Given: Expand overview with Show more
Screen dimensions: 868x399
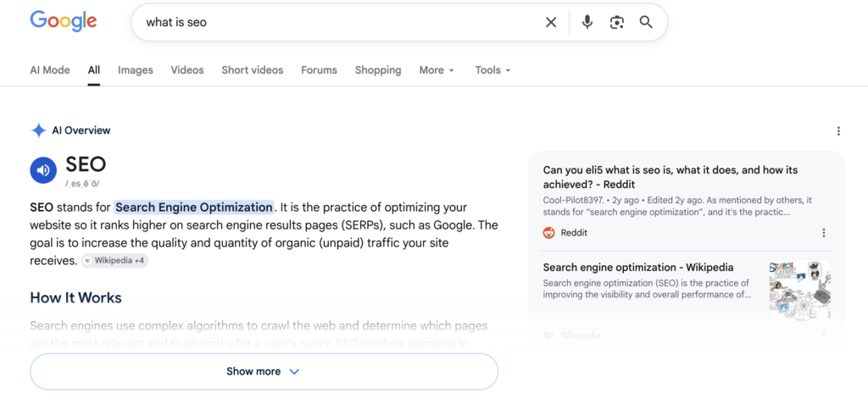Looking at the screenshot, I should click(264, 371).
